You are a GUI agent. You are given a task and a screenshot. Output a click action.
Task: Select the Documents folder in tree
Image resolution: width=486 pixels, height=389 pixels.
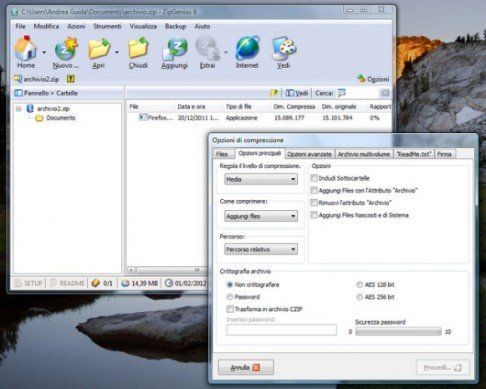pyautogui.click(x=56, y=118)
